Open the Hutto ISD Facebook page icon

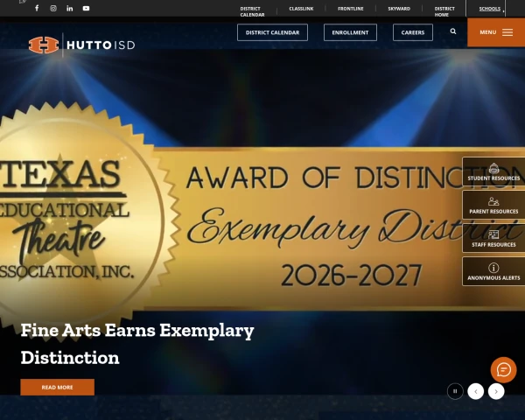[x=37, y=8]
